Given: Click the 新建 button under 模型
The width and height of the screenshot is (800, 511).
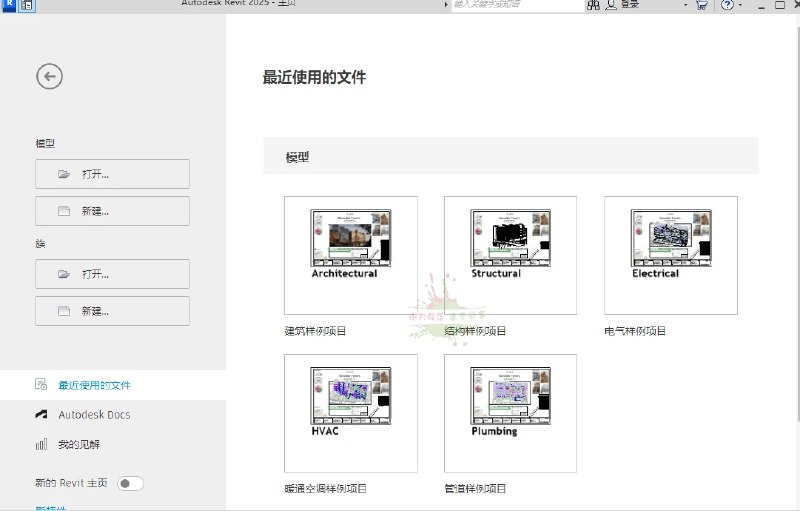Looking at the screenshot, I should click(112, 211).
